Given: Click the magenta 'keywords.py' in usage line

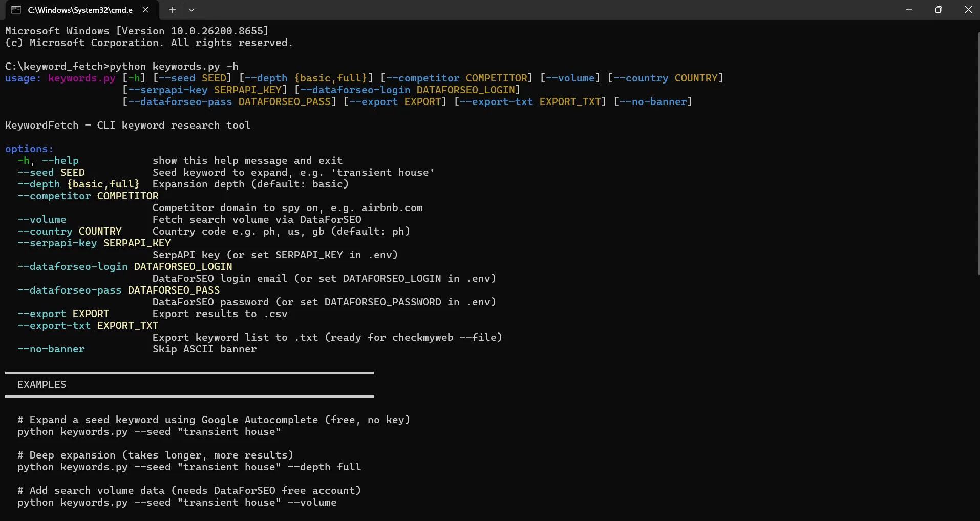Looking at the screenshot, I should (82, 78).
